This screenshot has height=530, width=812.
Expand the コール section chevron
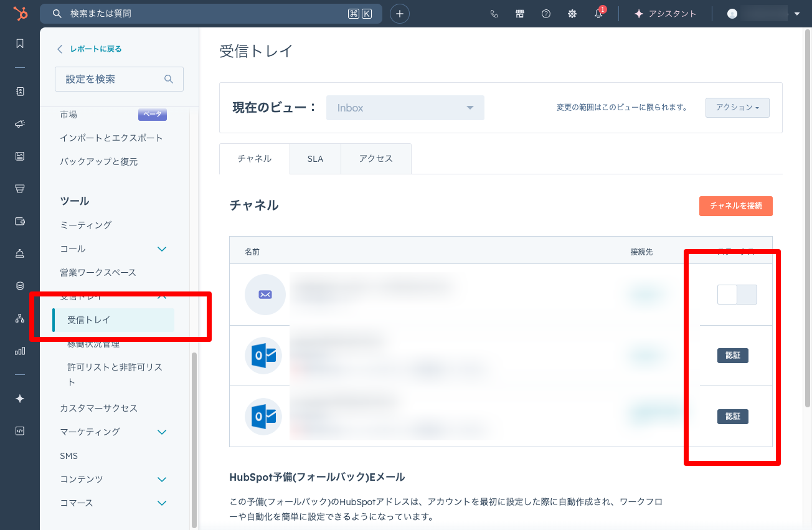pyautogui.click(x=162, y=249)
